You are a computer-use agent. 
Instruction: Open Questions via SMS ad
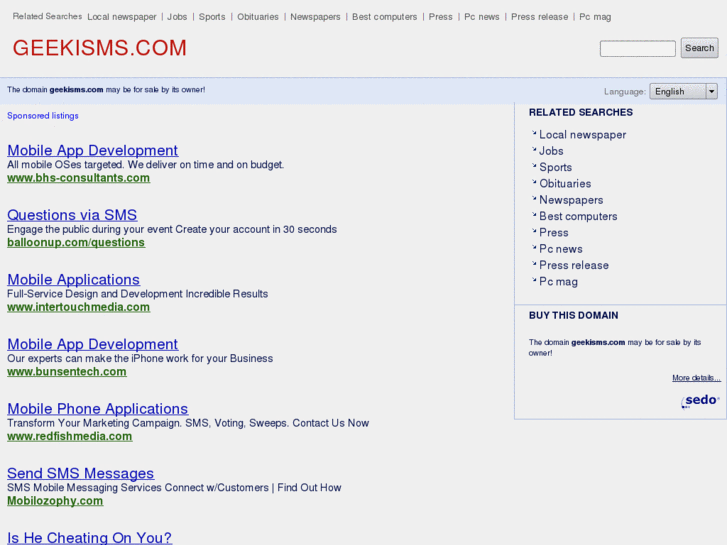pos(72,215)
